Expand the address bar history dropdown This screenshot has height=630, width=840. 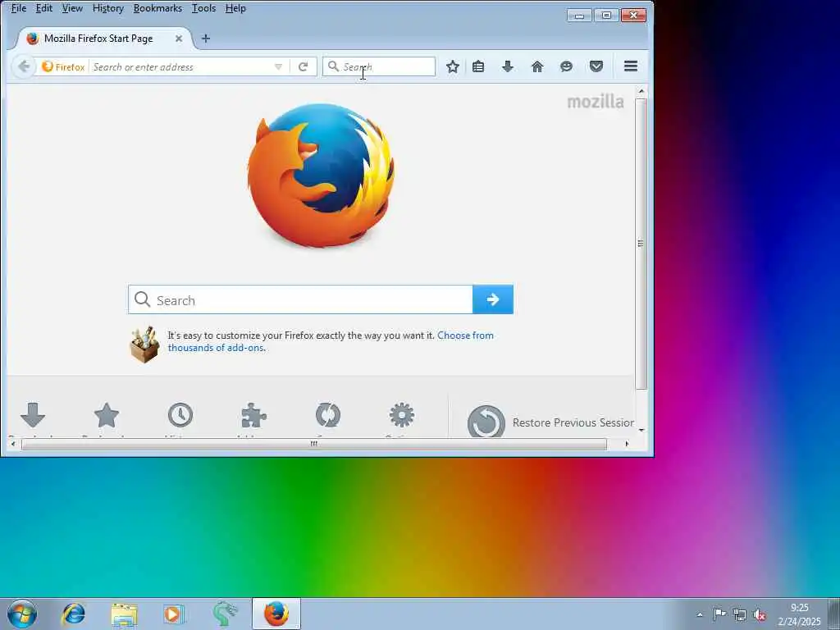279,67
